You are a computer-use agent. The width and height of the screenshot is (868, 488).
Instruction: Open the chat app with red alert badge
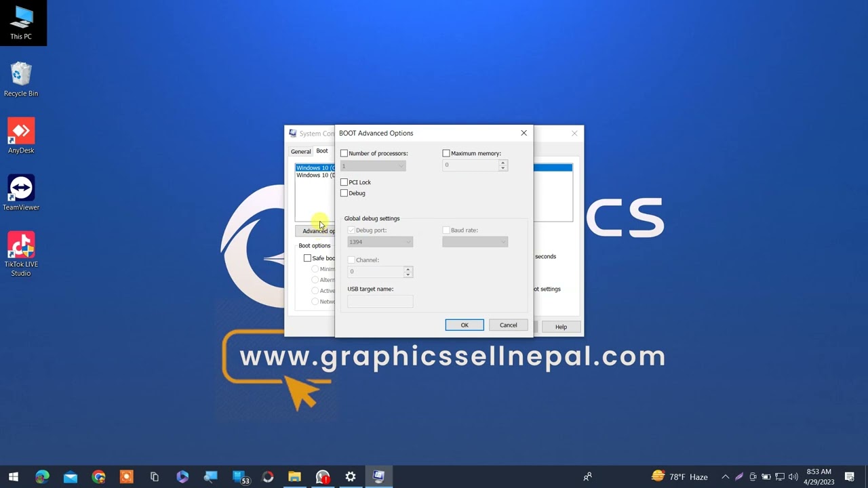pyautogui.click(x=323, y=477)
